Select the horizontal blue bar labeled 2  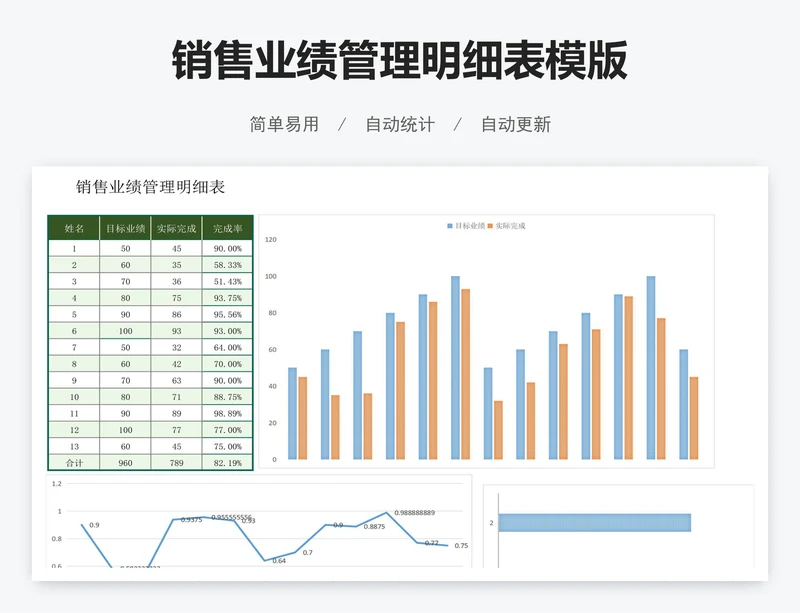pos(594,523)
